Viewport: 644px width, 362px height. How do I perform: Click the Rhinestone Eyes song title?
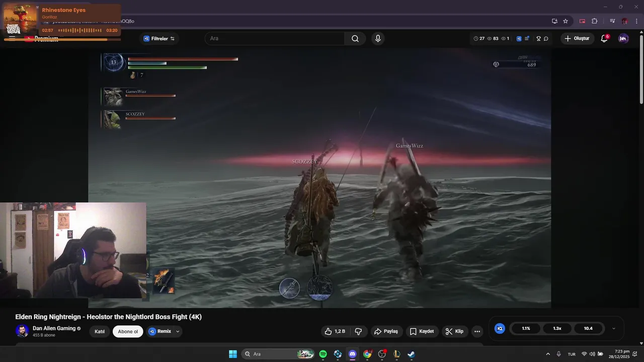pos(63,10)
